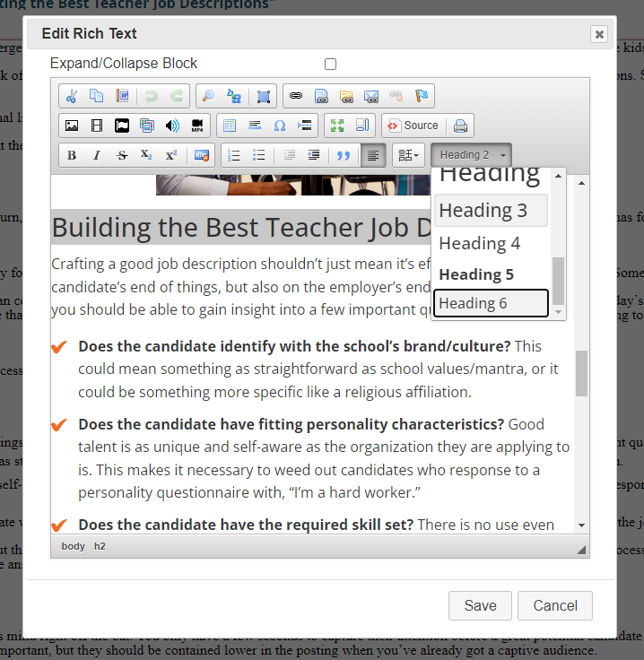This screenshot has height=660, width=644.
Task: Toggle Bold formatting
Action: 72,155
